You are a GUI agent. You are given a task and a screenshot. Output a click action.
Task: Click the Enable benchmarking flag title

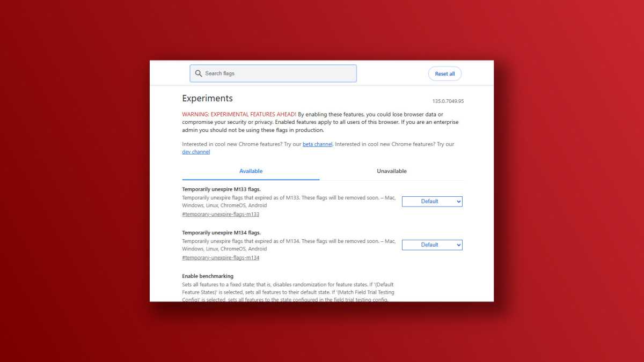coord(208,276)
